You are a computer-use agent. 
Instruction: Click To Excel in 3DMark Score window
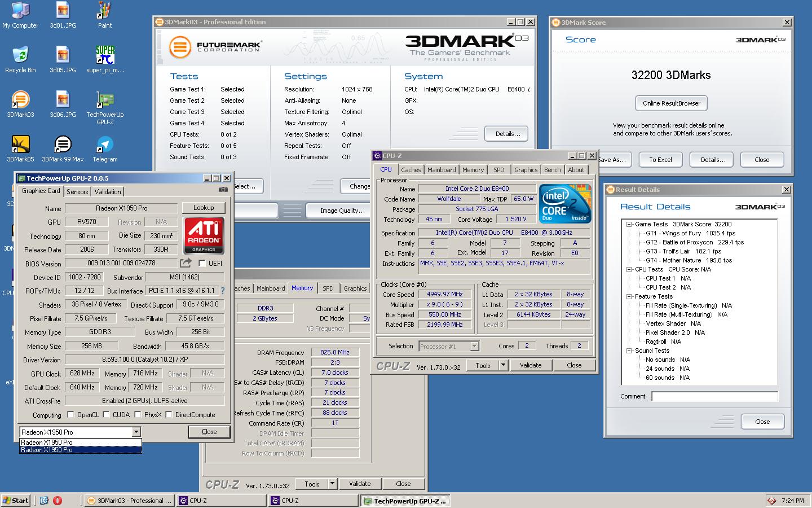click(x=660, y=160)
